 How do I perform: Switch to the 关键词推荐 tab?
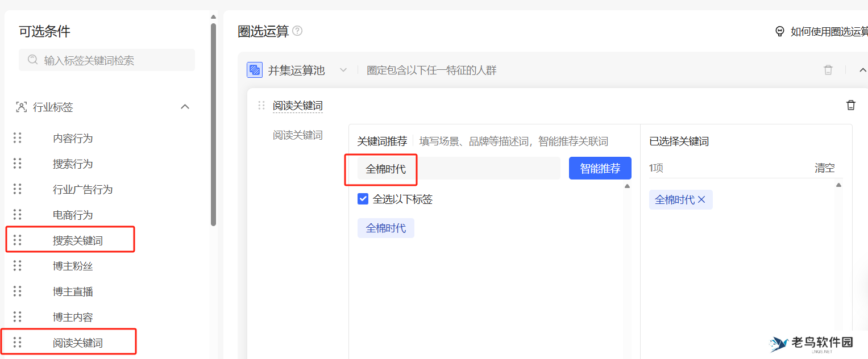click(x=382, y=141)
